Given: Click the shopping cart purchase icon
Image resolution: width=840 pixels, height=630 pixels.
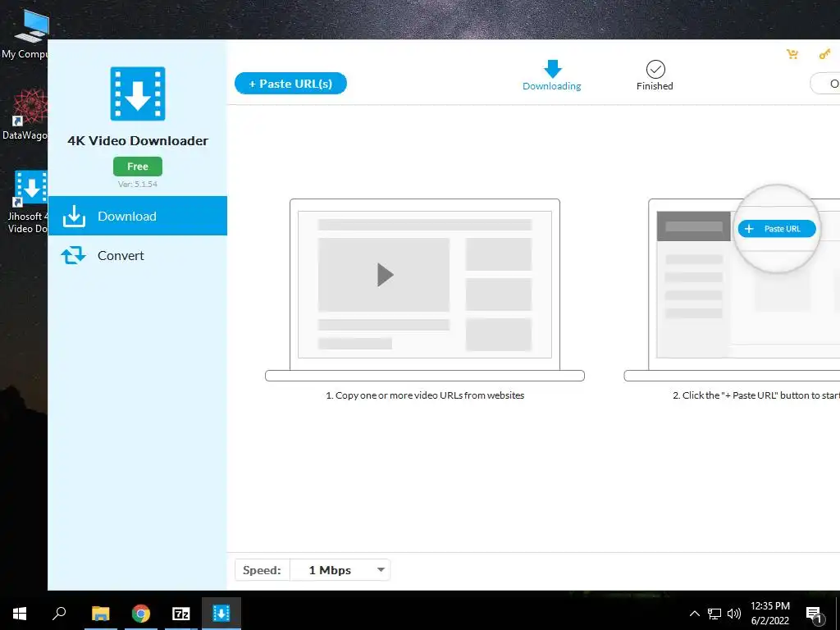Looking at the screenshot, I should click(x=792, y=54).
